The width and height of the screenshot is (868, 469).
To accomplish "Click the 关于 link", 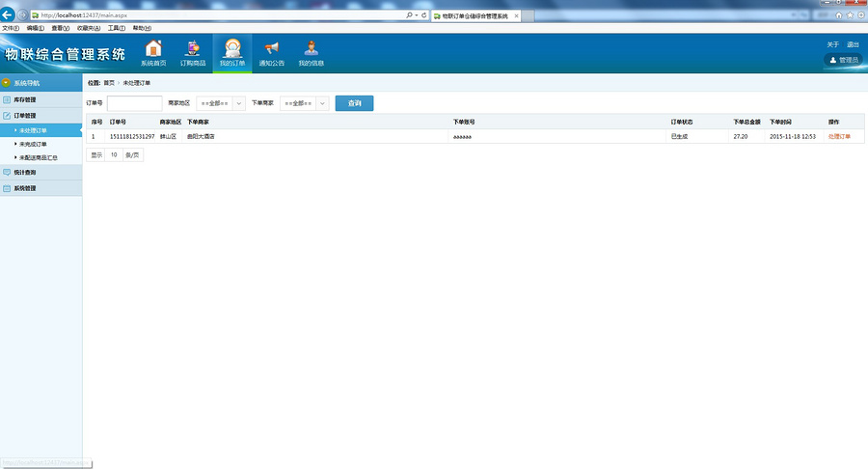I will click(x=832, y=44).
